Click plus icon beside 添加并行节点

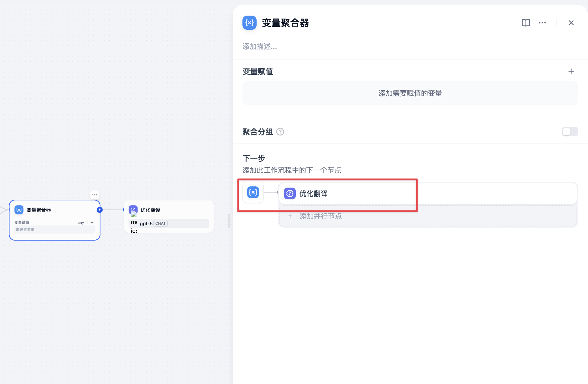[290, 216]
